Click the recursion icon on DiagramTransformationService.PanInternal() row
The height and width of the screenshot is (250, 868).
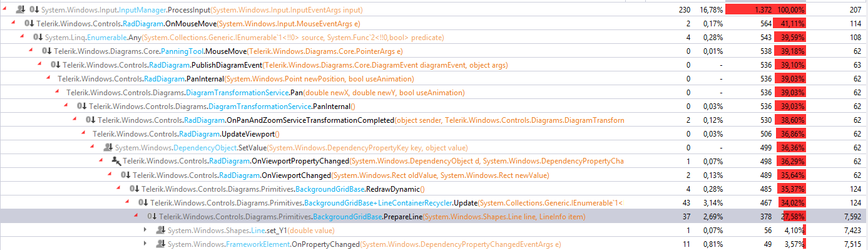[x=81, y=106]
